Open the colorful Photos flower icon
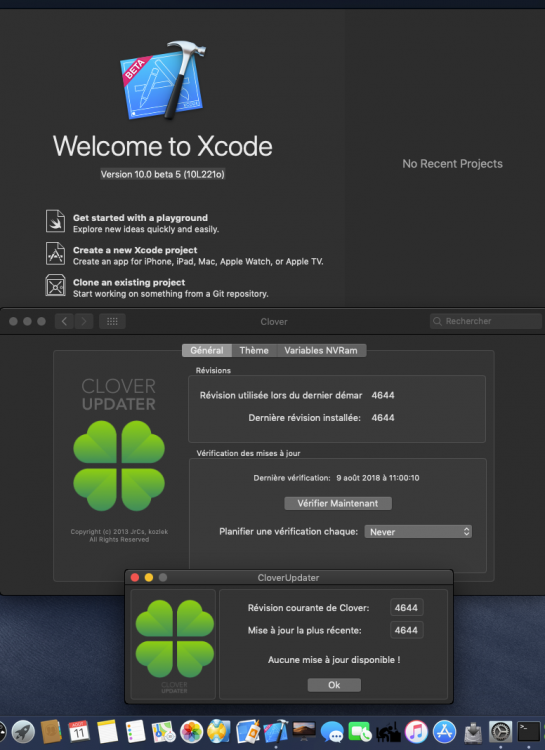The width and height of the screenshot is (545, 750). pos(191,732)
